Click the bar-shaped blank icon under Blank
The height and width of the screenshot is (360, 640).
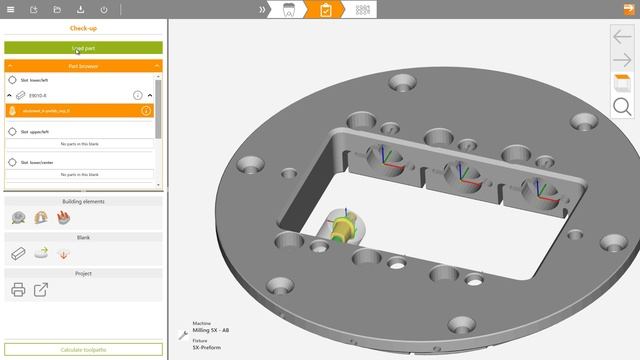18,254
